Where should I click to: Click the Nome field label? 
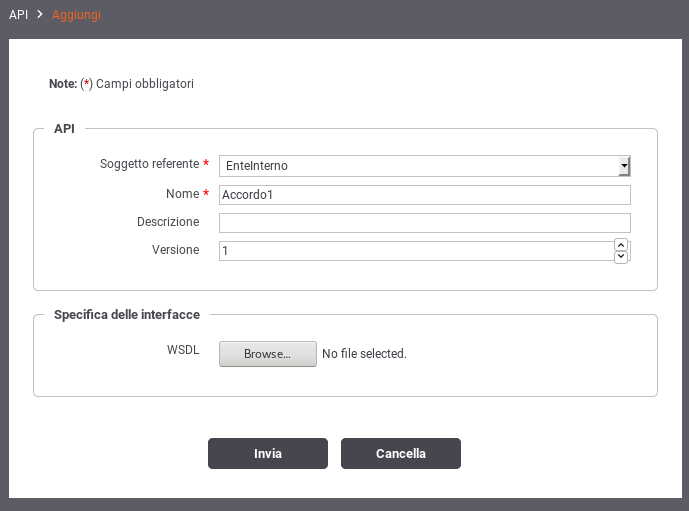[x=182, y=194]
